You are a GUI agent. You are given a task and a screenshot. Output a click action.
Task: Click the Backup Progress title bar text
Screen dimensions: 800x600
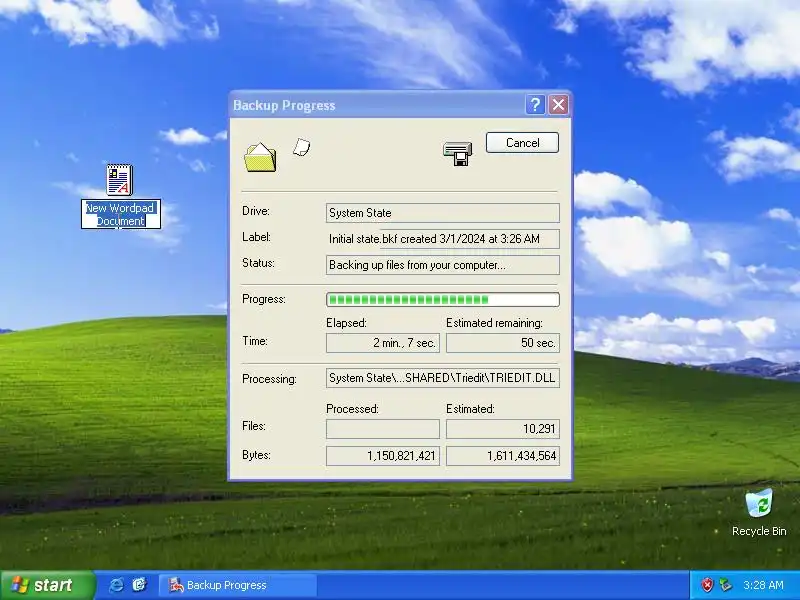[284, 106]
